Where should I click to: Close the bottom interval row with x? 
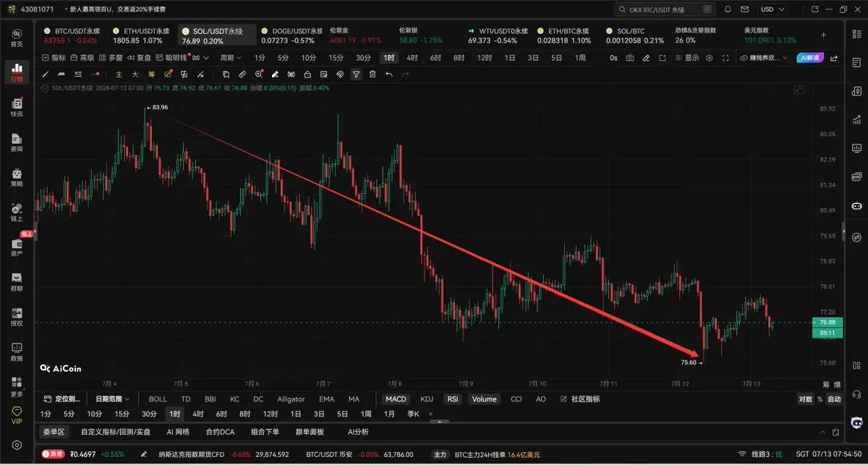[x=431, y=414]
